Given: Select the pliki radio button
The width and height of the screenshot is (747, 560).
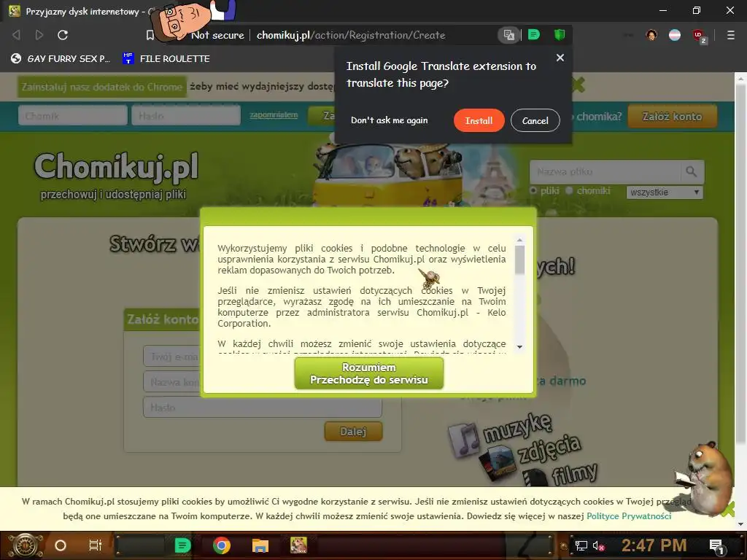Looking at the screenshot, I should 533,190.
